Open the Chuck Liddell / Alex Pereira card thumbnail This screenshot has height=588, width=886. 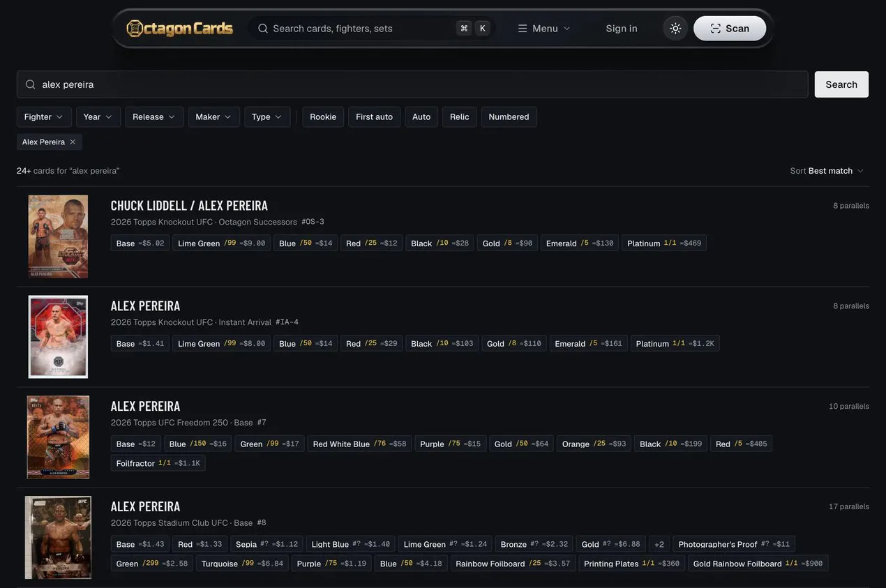pyautogui.click(x=58, y=236)
